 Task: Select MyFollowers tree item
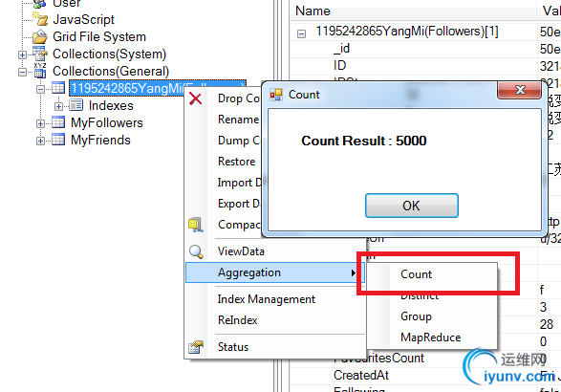tap(107, 122)
